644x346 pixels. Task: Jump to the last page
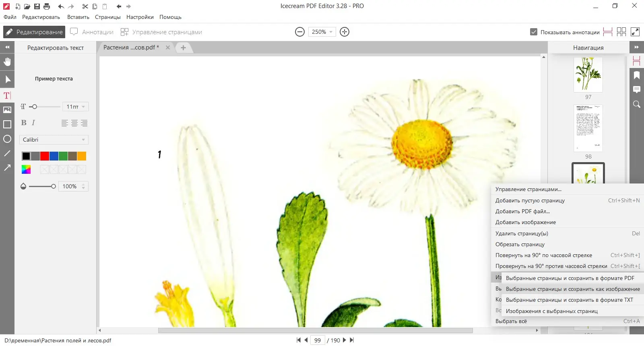(x=352, y=340)
